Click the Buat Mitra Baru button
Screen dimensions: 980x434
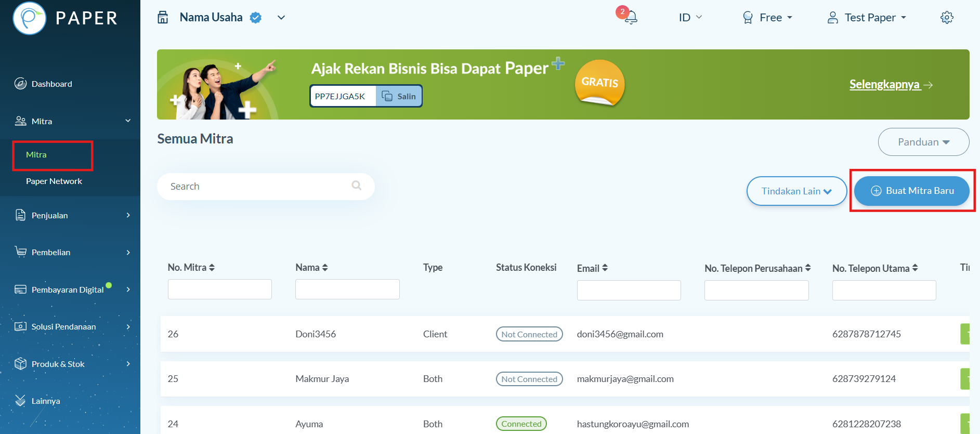pos(912,191)
